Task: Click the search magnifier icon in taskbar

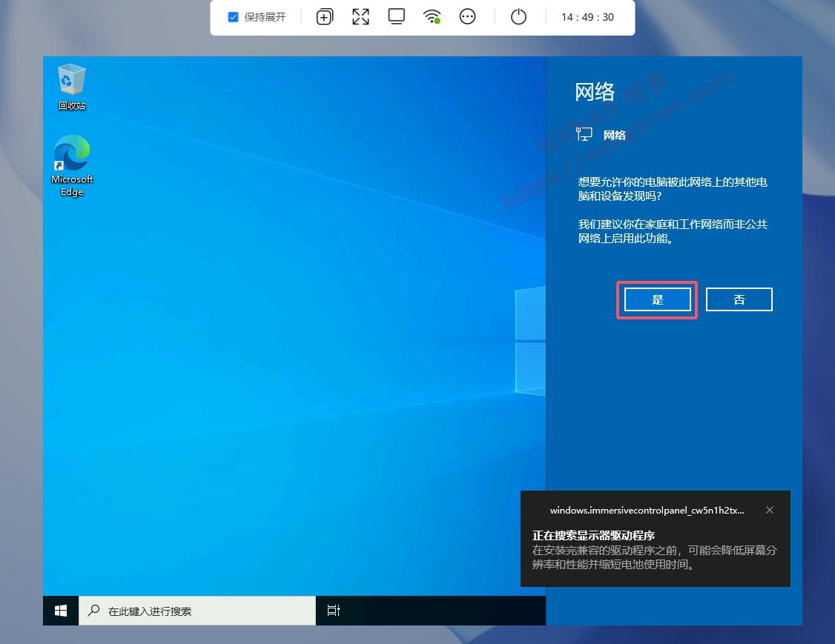Action: click(93, 610)
